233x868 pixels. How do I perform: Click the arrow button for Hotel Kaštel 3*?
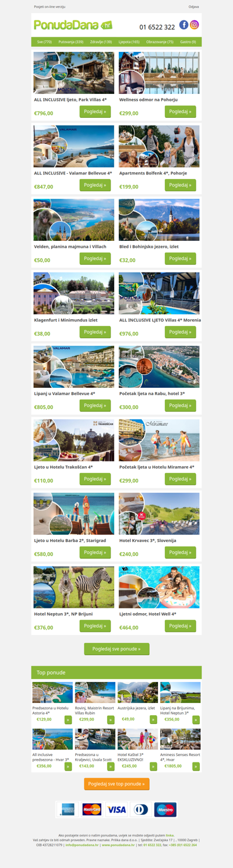[x=154, y=766]
